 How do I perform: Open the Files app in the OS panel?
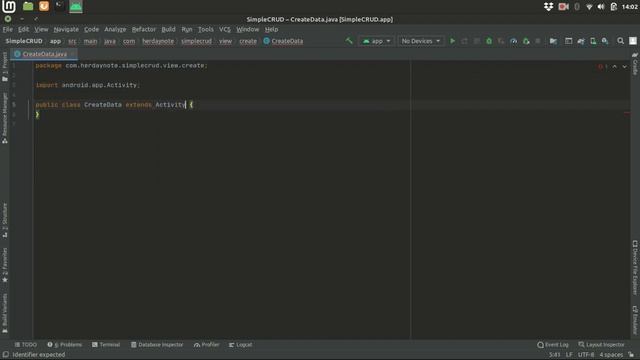tap(28, 6)
